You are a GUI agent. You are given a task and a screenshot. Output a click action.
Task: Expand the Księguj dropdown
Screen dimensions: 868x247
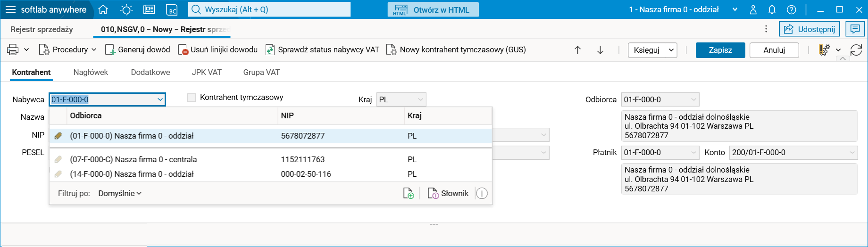(653, 50)
